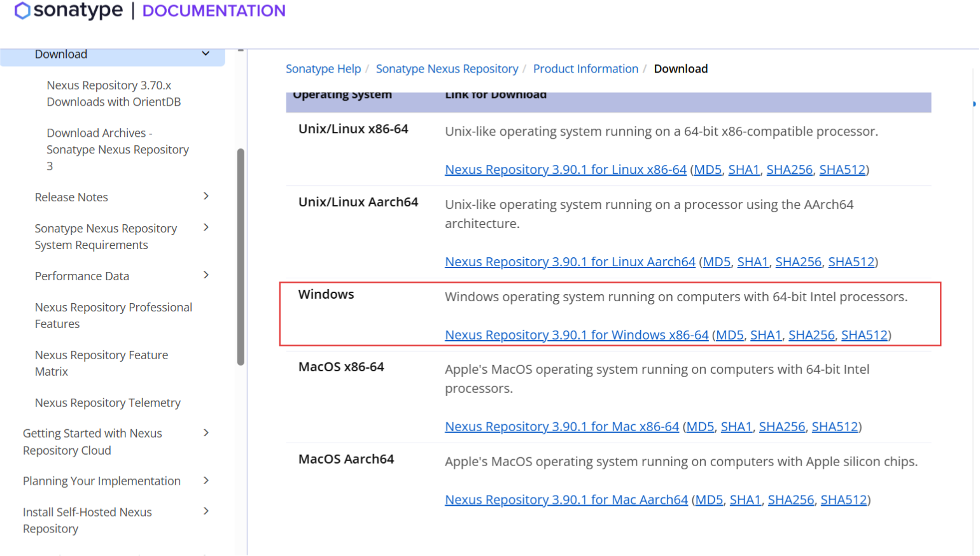Open Performance Data page

click(x=82, y=276)
